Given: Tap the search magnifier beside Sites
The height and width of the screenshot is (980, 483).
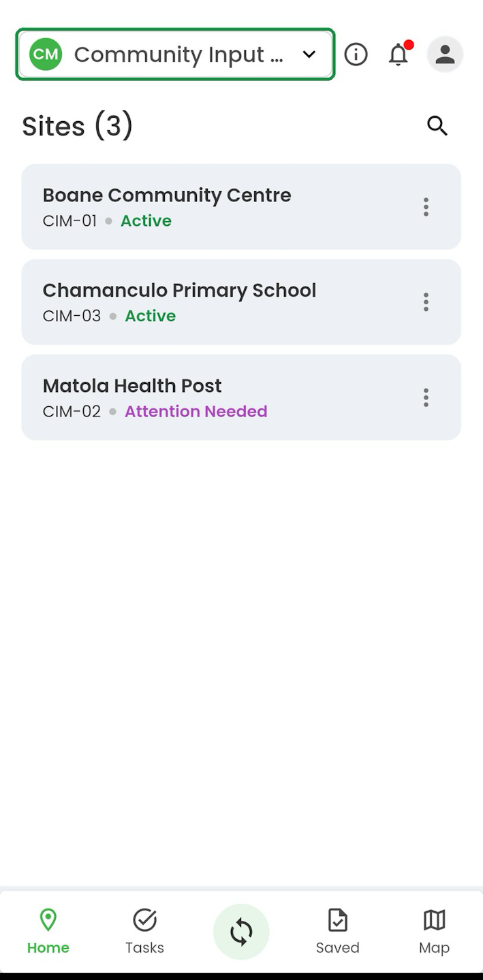Looking at the screenshot, I should (x=437, y=126).
